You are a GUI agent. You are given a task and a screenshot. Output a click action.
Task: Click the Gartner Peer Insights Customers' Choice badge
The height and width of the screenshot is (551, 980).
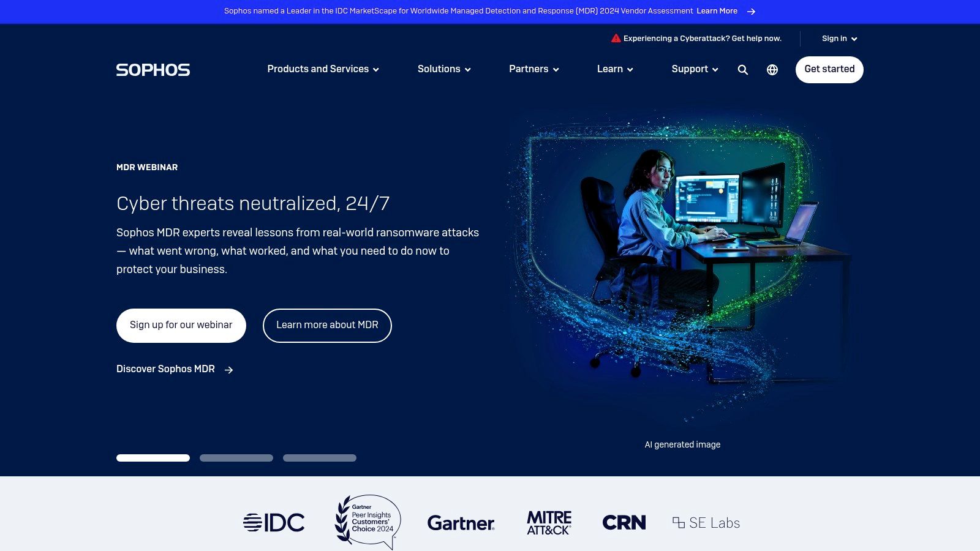(x=367, y=522)
